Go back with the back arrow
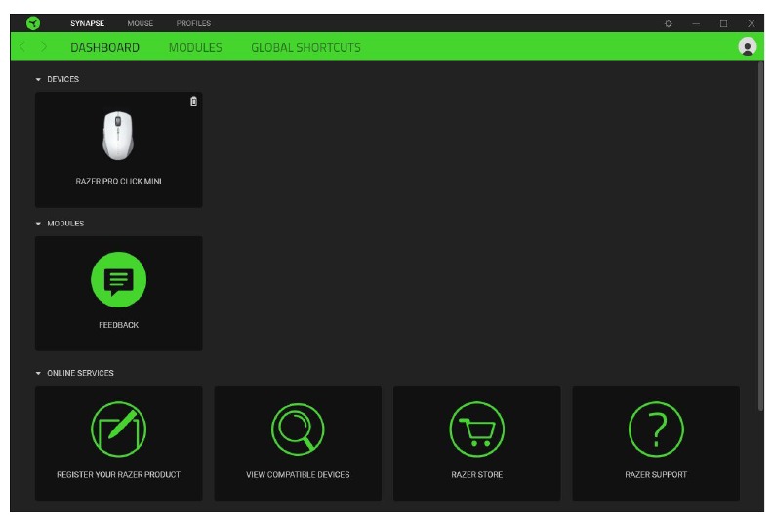This screenshot has height=532, width=773. click(x=22, y=46)
